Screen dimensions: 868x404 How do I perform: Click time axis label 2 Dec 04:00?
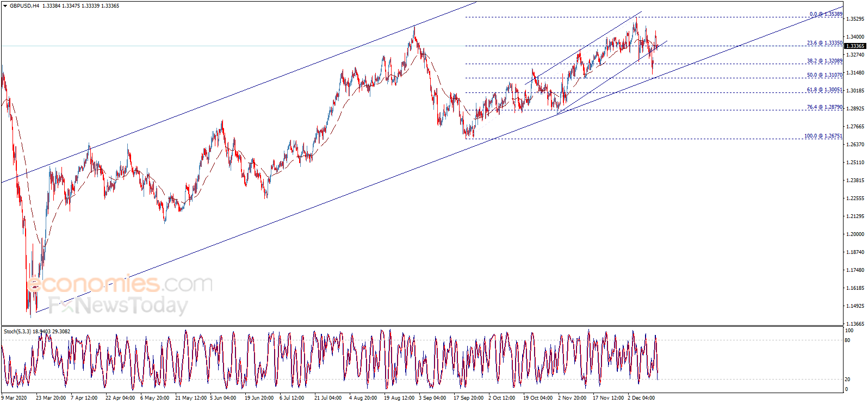(x=641, y=398)
